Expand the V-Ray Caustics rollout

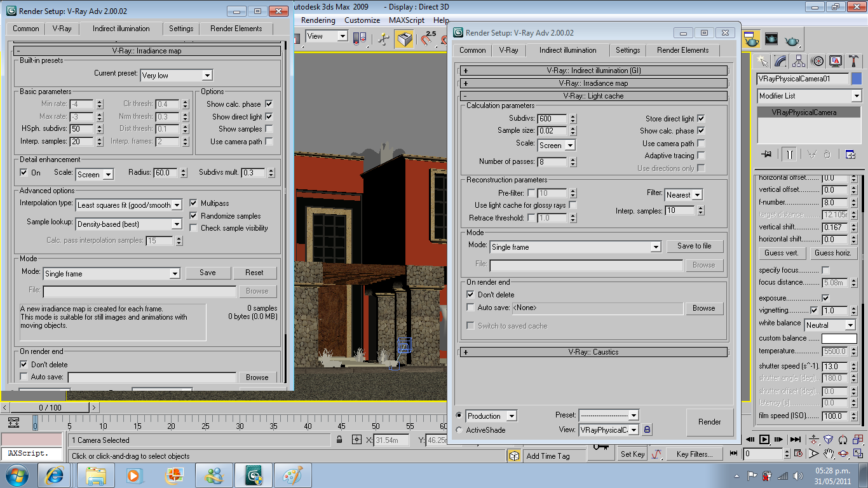pos(593,352)
